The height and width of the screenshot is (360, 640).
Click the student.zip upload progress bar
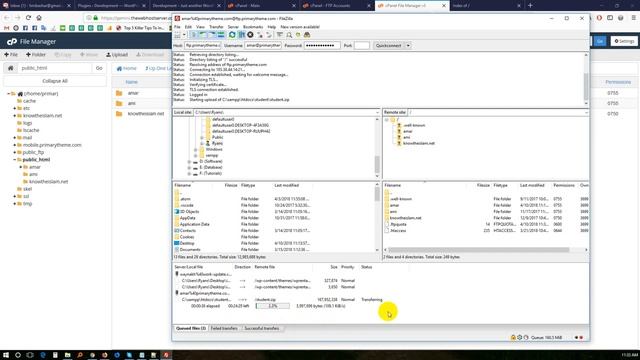click(x=273, y=306)
